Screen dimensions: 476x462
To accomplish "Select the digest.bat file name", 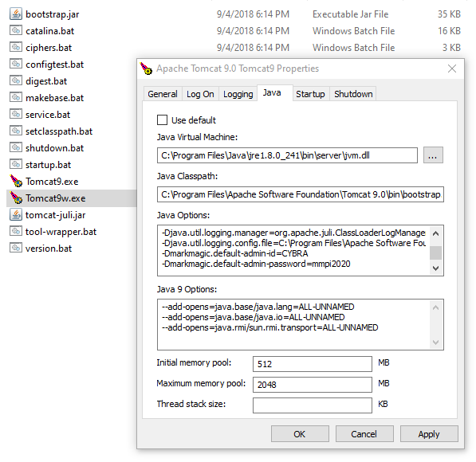I will point(46,81).
